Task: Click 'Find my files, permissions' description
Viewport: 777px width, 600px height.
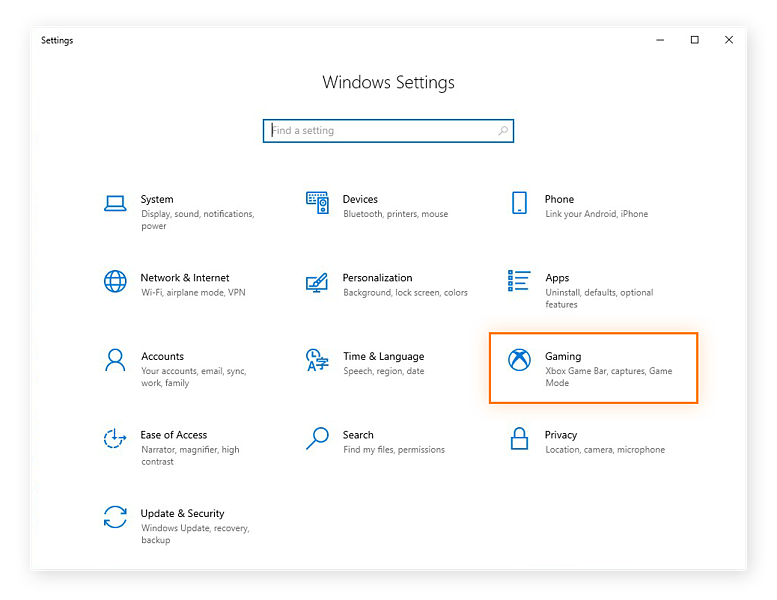Action: [x=394, y=450]
